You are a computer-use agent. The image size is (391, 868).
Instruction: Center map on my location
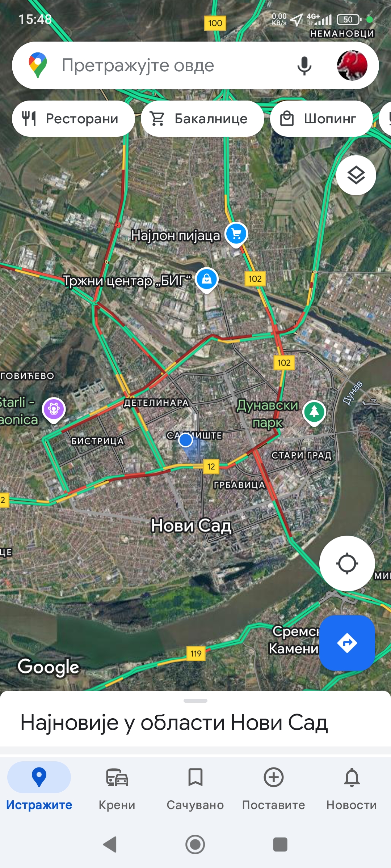click(x=347, y=563)
